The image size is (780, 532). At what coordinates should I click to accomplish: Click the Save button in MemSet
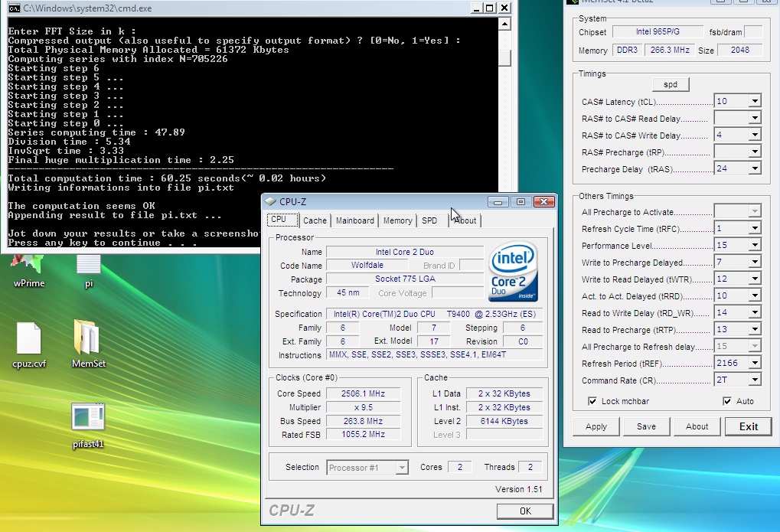pos(646,426)
